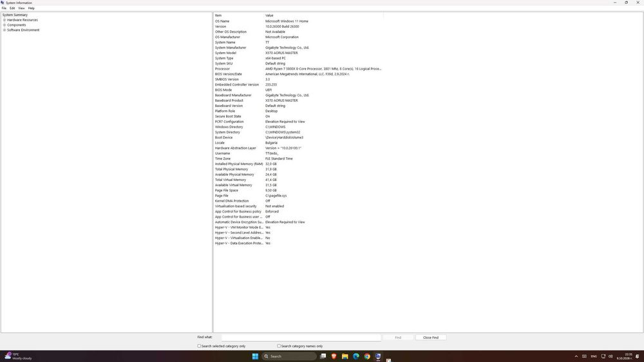This screenshot has width=644, height=362.
Task: Select the Processor row
Action: (299, 69)
